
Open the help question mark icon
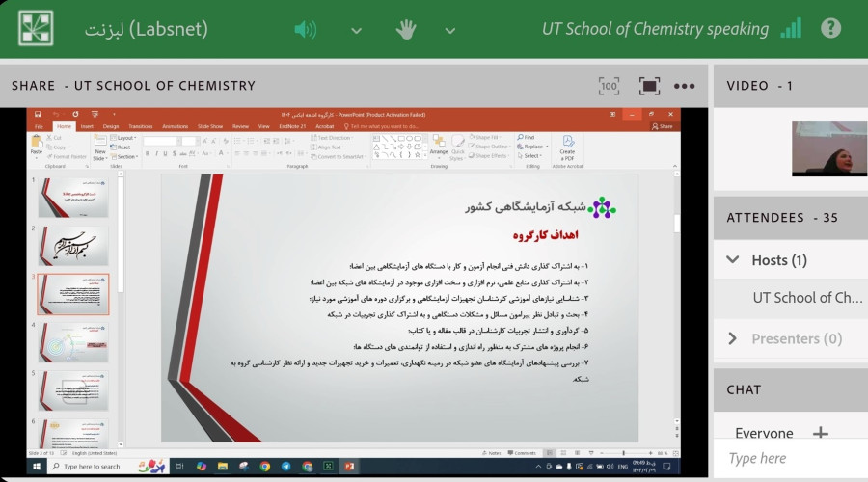[830, 29]
